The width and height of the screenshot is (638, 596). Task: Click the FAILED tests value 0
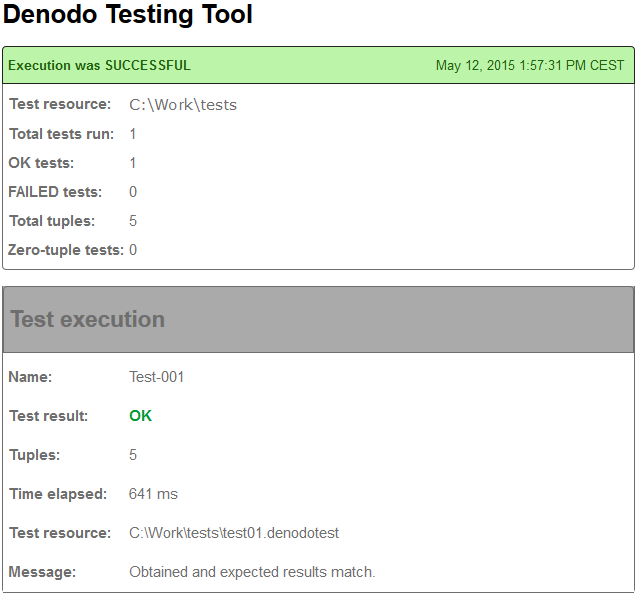pos(133,192)
